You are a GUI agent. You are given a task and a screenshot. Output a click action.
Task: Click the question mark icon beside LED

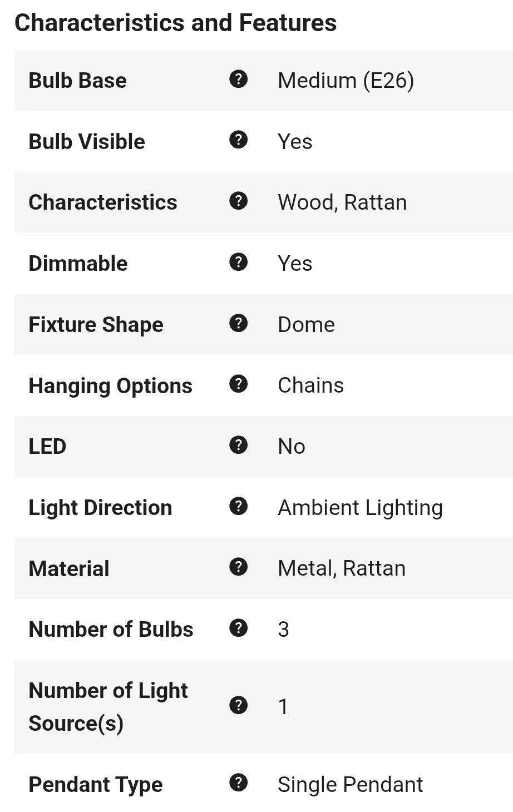238,445
